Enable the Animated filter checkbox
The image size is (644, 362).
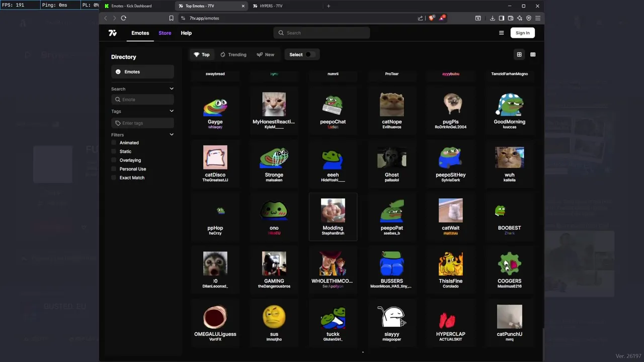(x=114, y=143)
